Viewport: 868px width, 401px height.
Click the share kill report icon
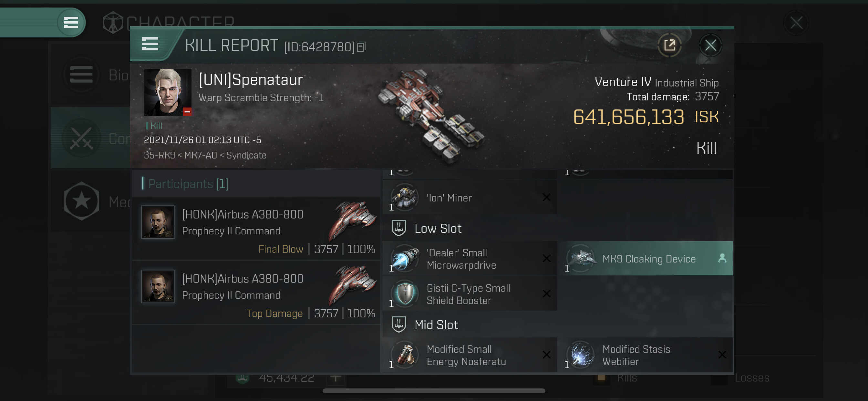tap(669, 45)
